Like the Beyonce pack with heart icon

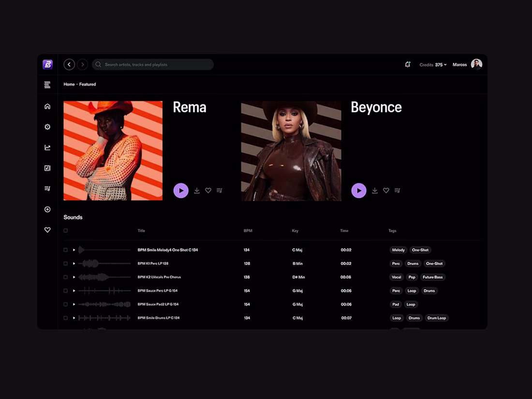[x=386, y=191]
